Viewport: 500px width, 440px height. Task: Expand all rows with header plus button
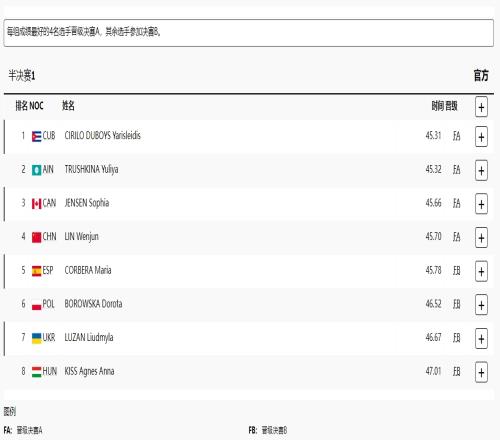[481, 107]
